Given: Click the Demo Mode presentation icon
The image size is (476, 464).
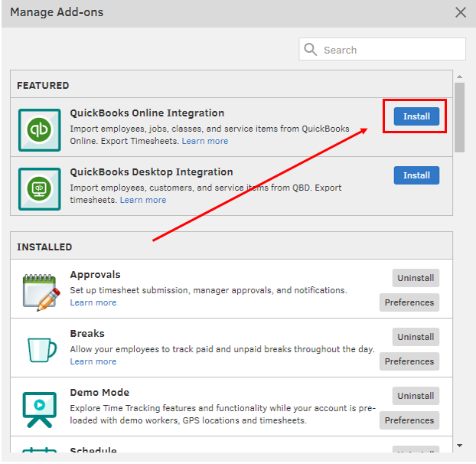Looking at the screenshot, I should point(40,410).
